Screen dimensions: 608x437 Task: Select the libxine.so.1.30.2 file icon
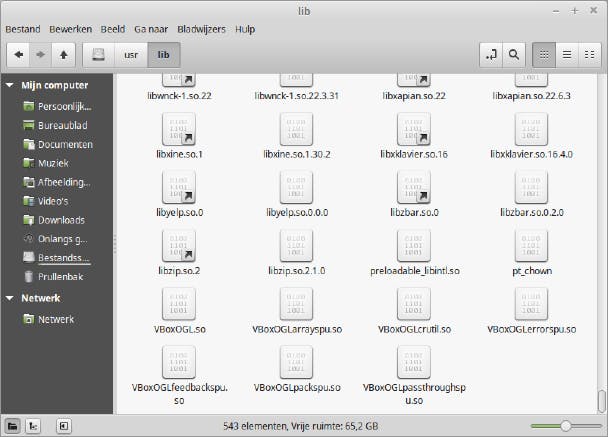click(x=296, y=129)
